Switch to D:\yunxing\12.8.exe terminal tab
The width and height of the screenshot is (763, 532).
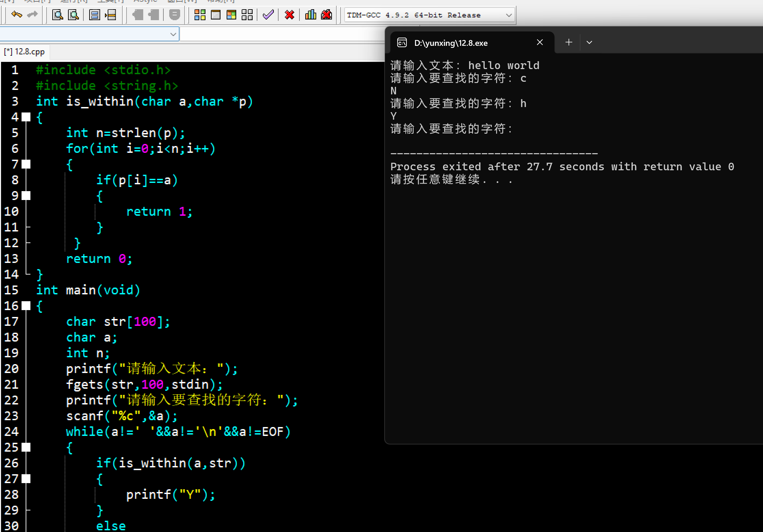(451, 43)
